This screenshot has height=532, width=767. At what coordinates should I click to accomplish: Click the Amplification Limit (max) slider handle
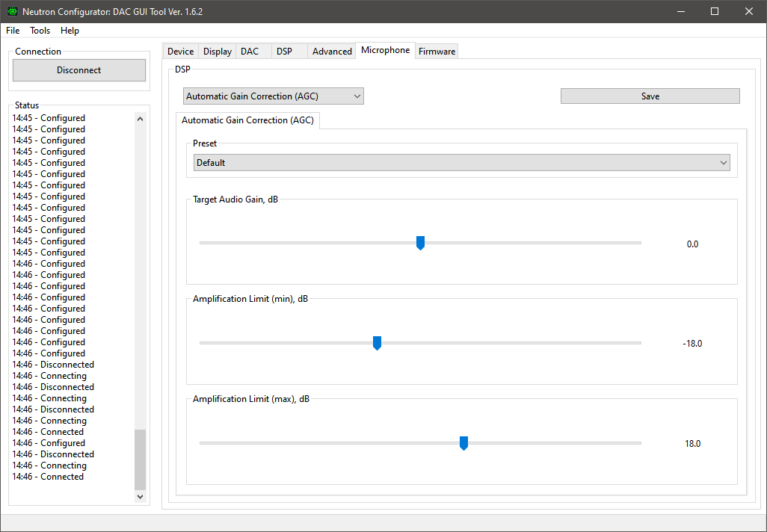pos(463,443)
